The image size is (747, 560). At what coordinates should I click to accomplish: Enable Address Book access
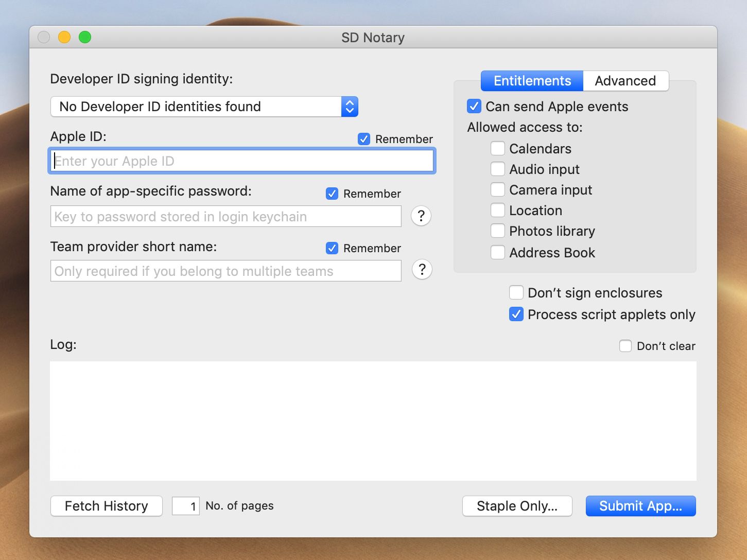coord(498,252)
